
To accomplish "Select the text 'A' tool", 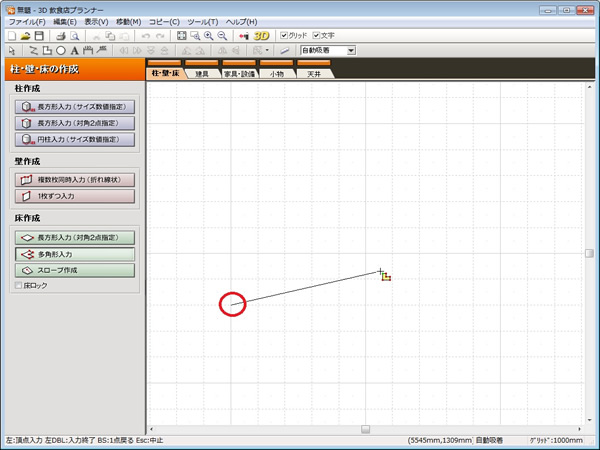I will point(75,49).
